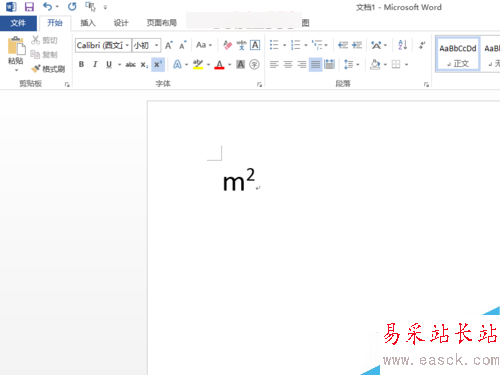Image resolution: width=500 pixels, height=375 pixels.
Task: Open the clipboard pane dialog launcher
Action: click(x=67, y=85)
